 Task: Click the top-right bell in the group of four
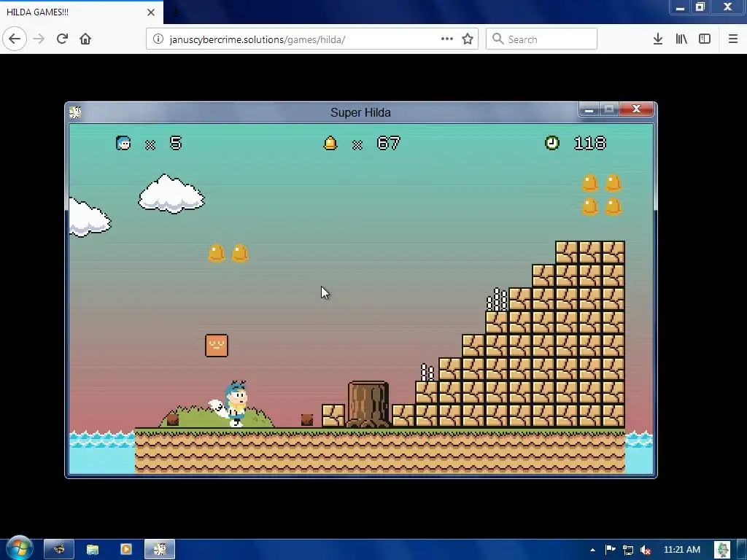[613, 183]
